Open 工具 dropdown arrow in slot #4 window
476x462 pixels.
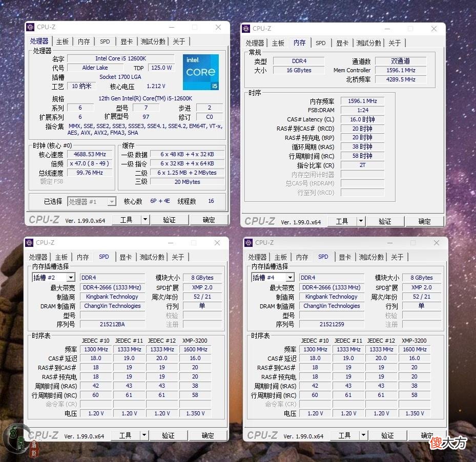coord(363,435)
